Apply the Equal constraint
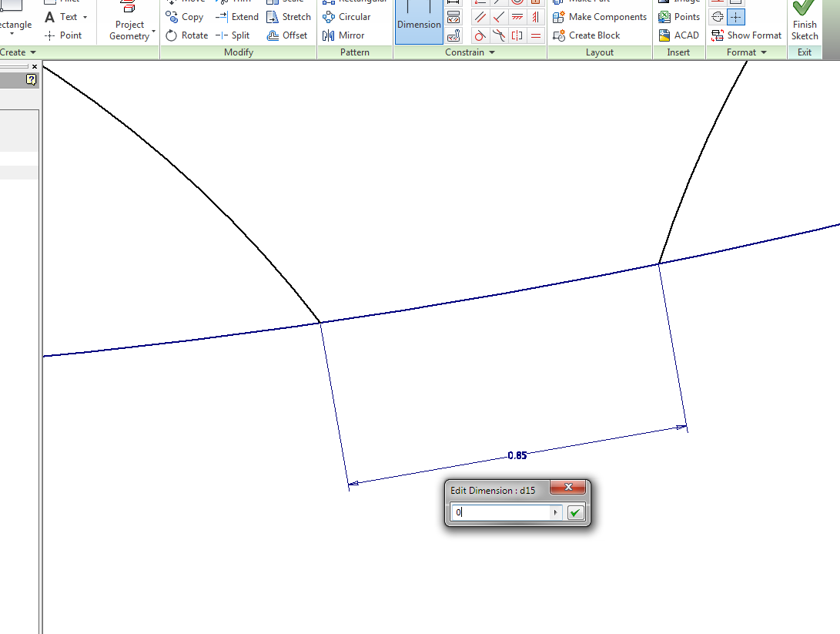Viewport: 840px width, 634px height. click(534, 35)
